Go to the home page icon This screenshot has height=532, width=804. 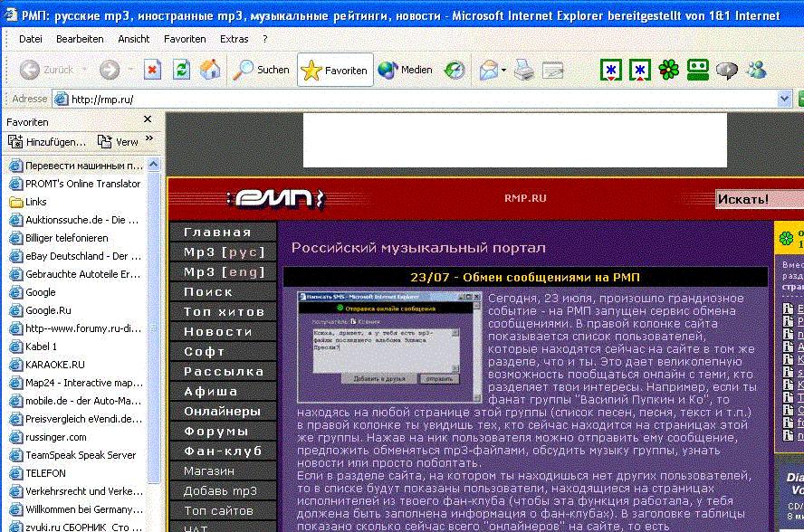210,70
